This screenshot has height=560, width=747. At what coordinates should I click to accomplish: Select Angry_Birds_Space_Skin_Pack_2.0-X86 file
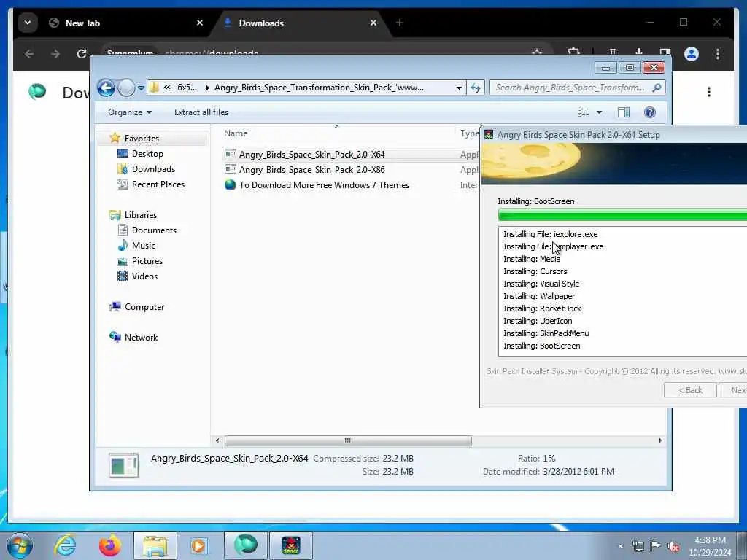click(x=311, y=170)
